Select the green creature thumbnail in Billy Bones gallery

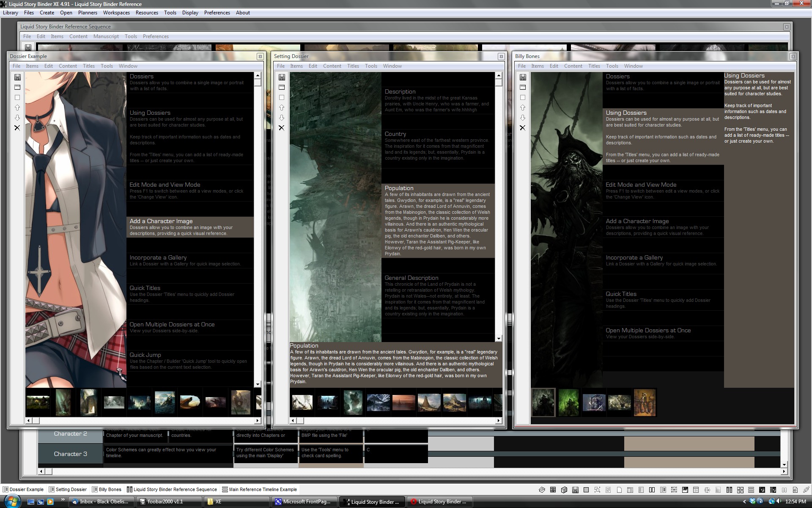tap(568, 403)
